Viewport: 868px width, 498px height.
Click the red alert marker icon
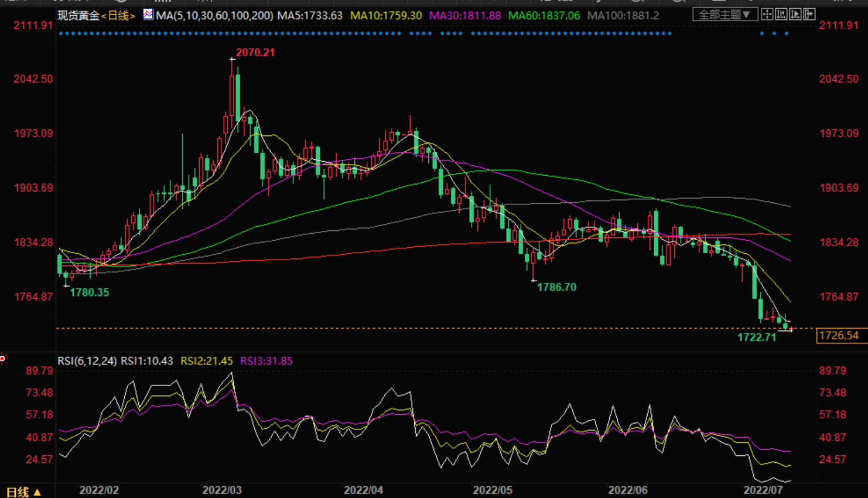[3, 358]
